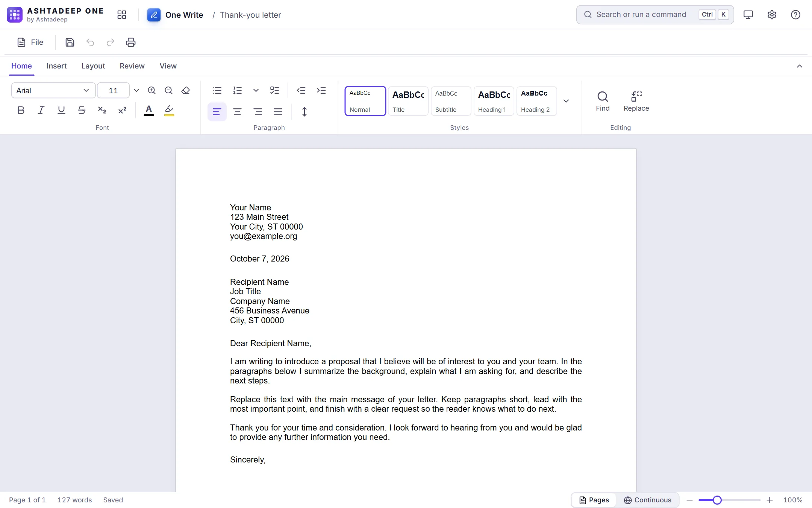This screenshot has width=812, height=508.
Task: Print the document via printer icon
Action: [131, 42]
